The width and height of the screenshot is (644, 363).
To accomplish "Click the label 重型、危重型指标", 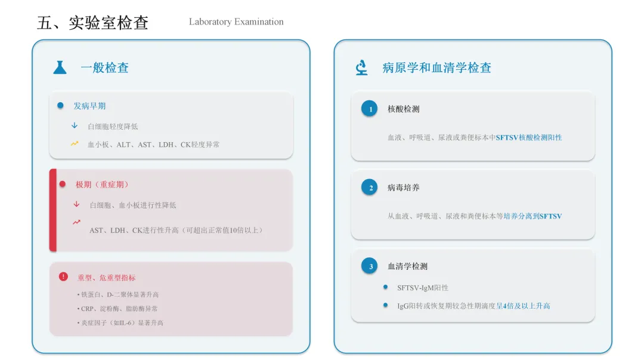I will pos(106,278).
